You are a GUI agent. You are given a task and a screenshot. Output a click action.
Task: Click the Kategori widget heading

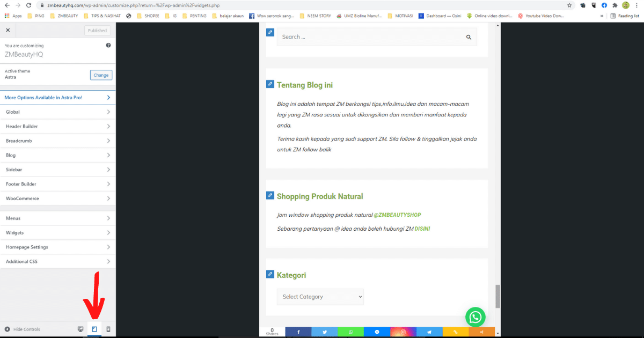coord(291,275)
